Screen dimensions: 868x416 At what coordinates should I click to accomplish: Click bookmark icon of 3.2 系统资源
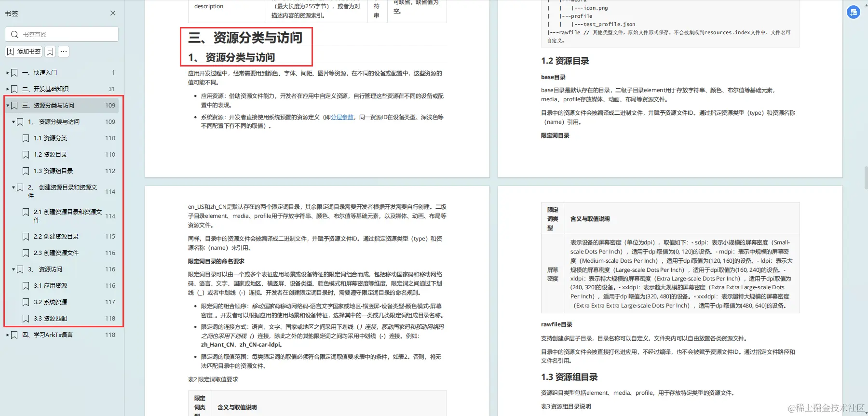26,302
